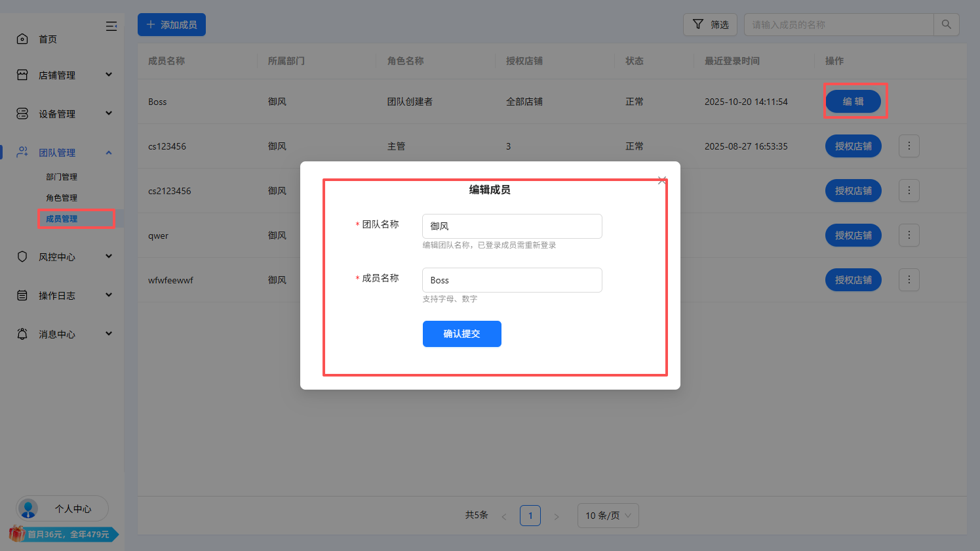This screenshot has width=980, height=551.
Task: Open 个人中心 via the avatar icon
Action: click(x=28, y=508)
